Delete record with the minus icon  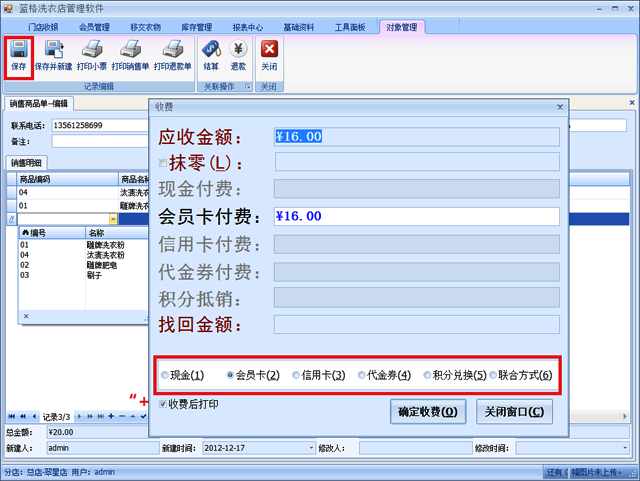(x=122, y=416)
